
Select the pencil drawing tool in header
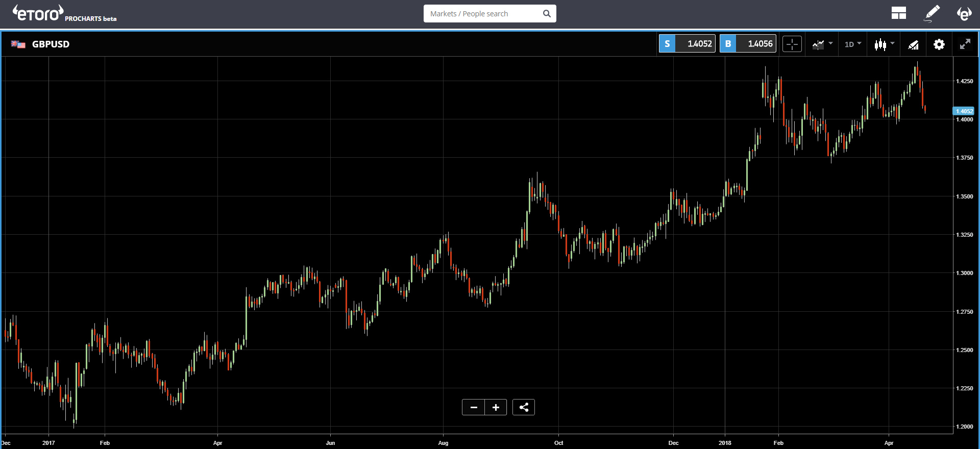[932, 13]
